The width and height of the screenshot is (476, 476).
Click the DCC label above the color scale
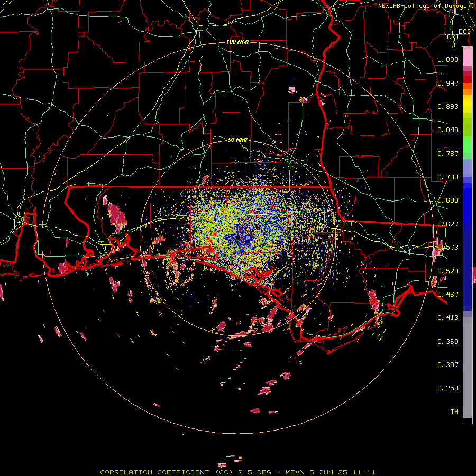click(x=464, y=32)
